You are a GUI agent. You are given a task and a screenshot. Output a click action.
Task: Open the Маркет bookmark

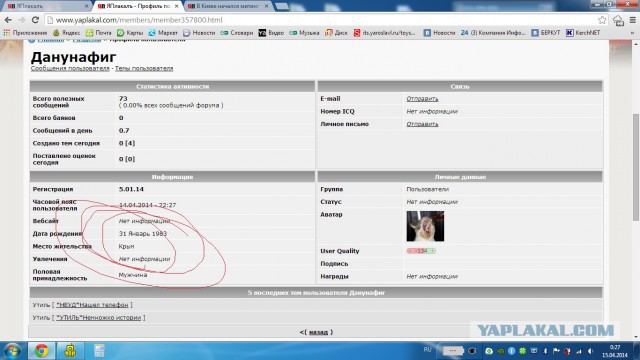pos(163,33)
